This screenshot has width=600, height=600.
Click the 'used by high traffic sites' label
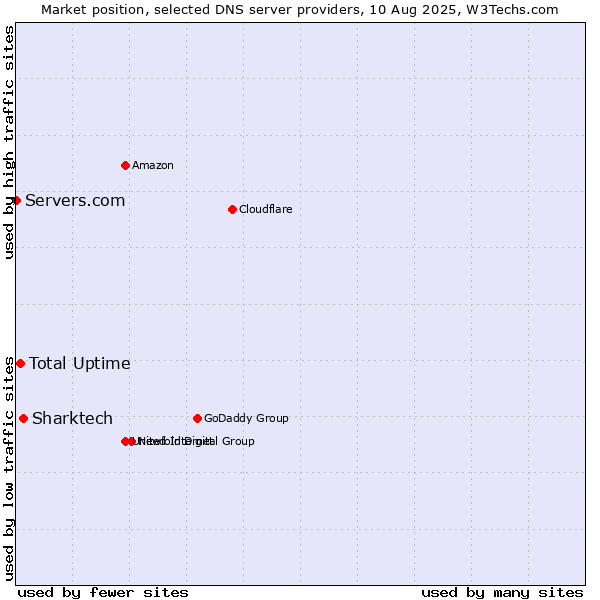(8, 142)
